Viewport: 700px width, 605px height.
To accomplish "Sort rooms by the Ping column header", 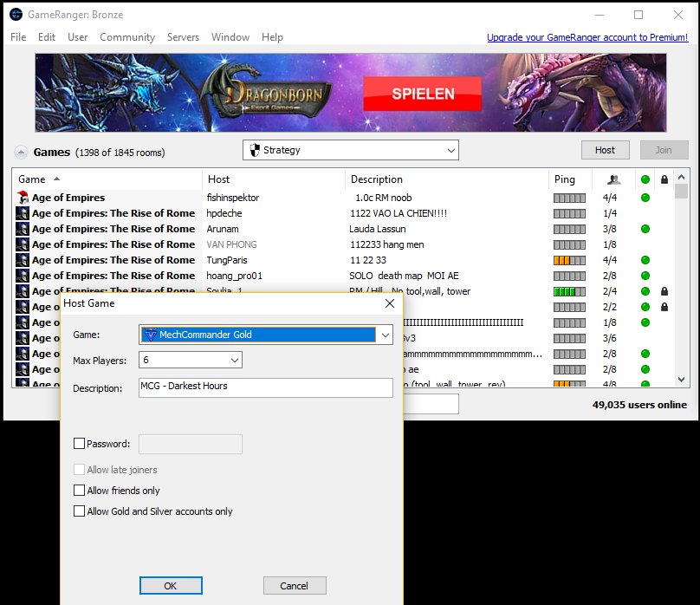I will point(570,179).
